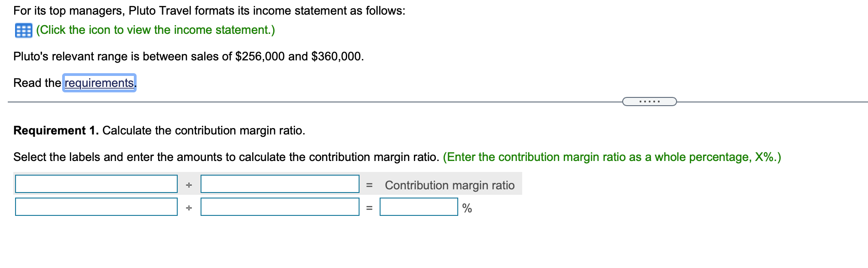Click the highlighted requirements hyperlink
Viewport: 868px width, 268px height.
coord(99,83)
